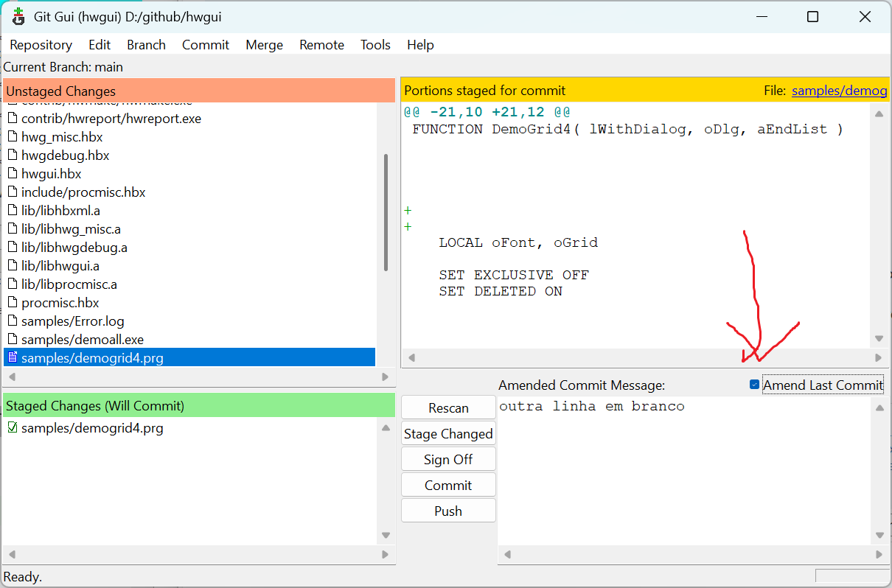Open the Merge menu
Image resolution: width=892 pixels, height=588 pixels.
click(x=264, y=45)
